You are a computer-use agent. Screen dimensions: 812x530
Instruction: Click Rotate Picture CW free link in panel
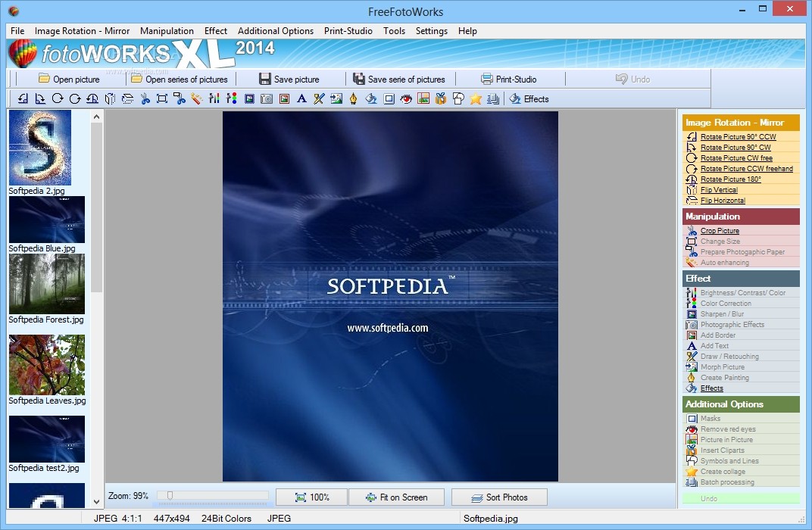(x=736, y=157)
